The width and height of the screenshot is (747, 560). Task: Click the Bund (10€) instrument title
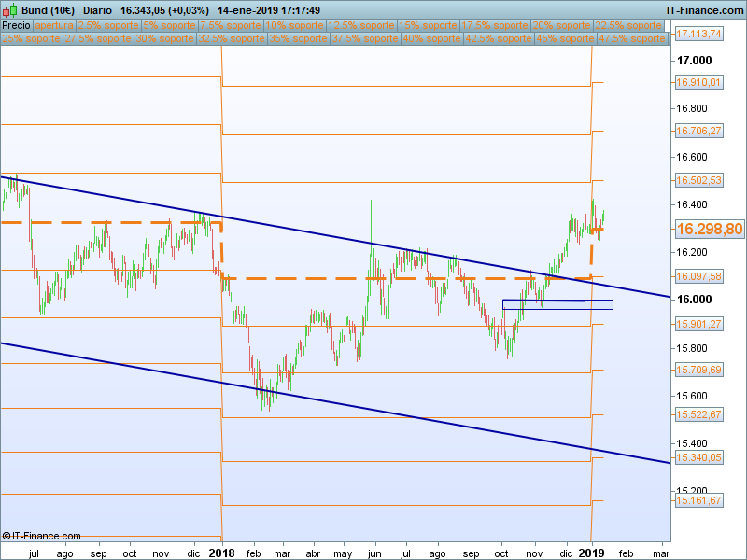(x=48, y=10)
